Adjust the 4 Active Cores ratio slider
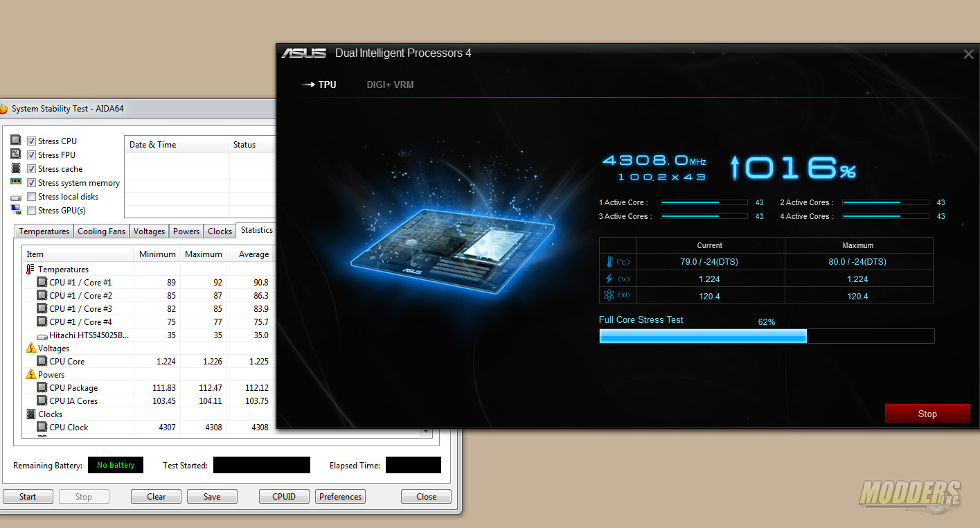 (886, 216)
